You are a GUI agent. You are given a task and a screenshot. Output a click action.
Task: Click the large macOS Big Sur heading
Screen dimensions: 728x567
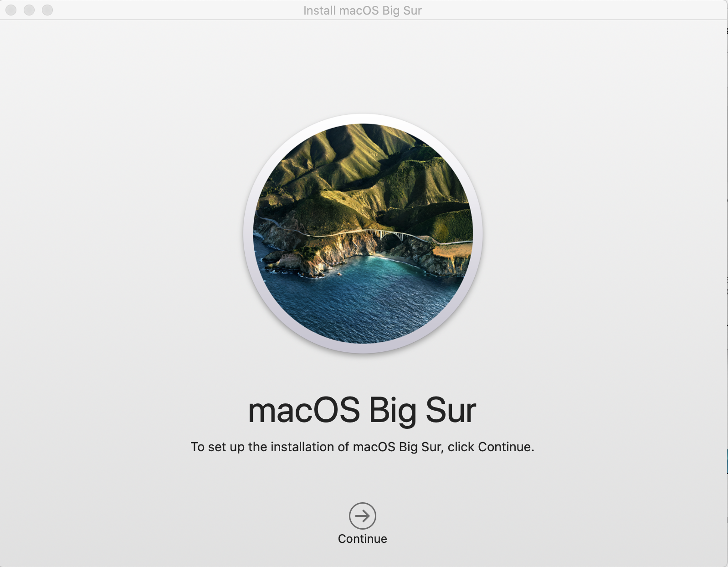pos(362,410)
